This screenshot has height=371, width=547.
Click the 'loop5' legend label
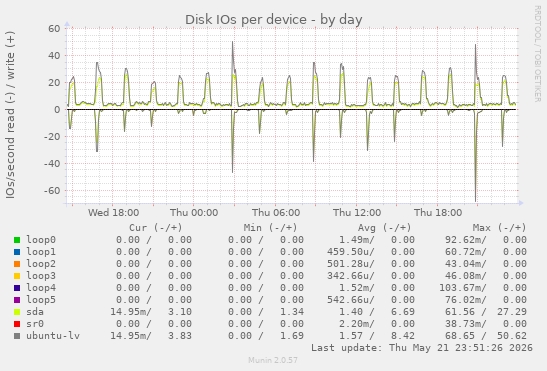41,299
